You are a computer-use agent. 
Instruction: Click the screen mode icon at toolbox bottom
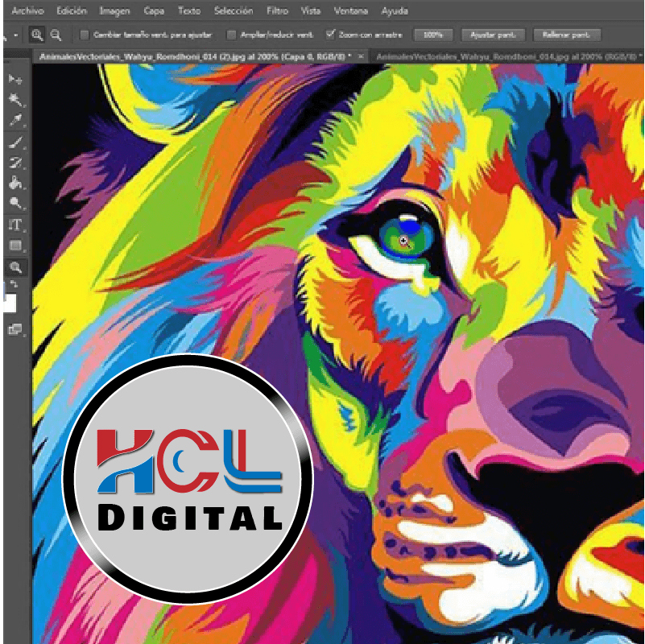[15, 329]
